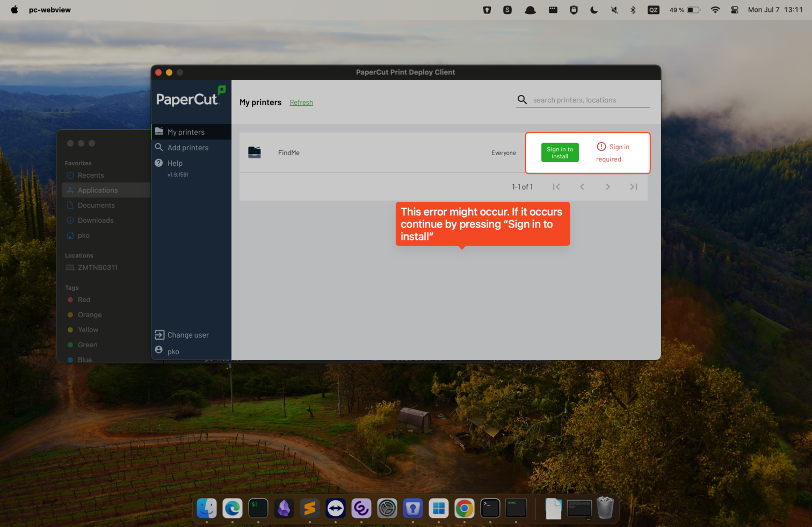Open the blue keyhole shield Dock app

tap(413, 508)
